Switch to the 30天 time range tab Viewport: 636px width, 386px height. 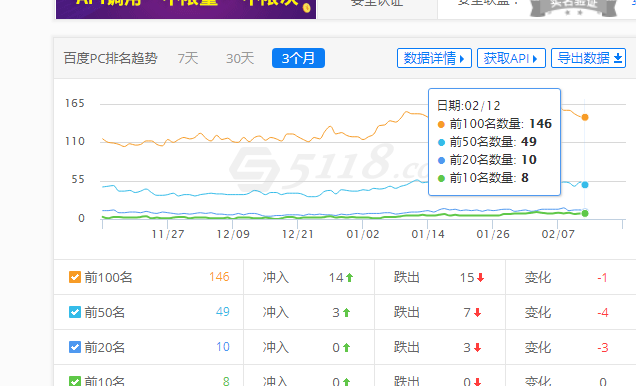pos(240,58)
